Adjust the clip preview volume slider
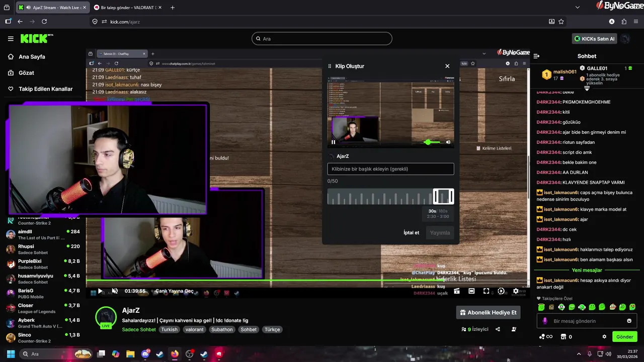Viewport: 644px width, 362px height. click(x=432, y=142)
